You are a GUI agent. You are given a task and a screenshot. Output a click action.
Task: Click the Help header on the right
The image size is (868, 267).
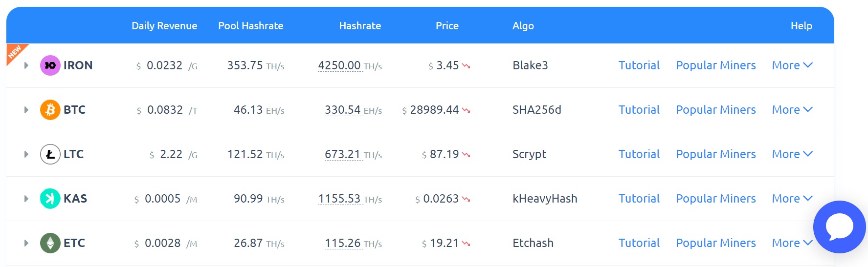coord(801,26)
